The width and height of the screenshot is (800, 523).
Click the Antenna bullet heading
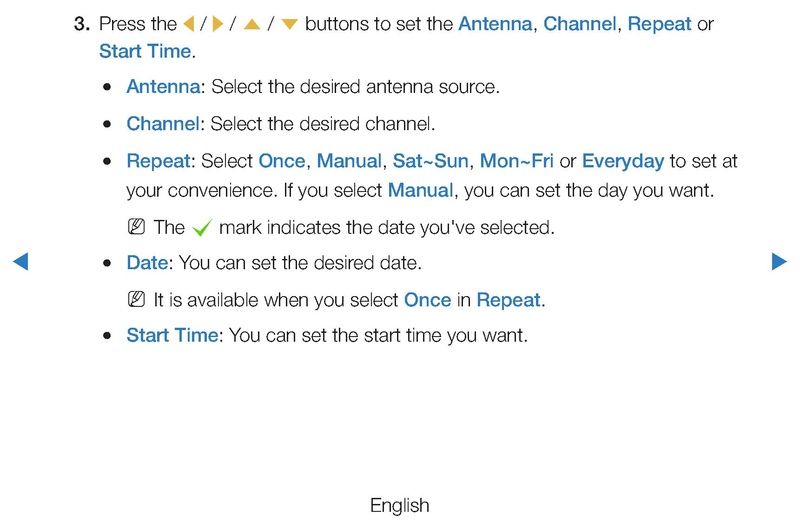click(163, 87)
